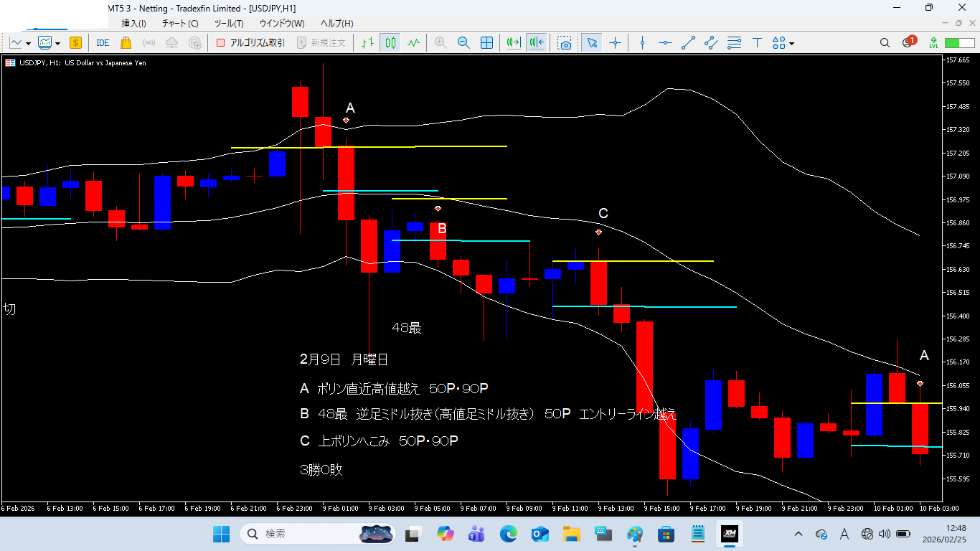
Task: Select the horizontal line drawing tool
Action: coord(665,43)
